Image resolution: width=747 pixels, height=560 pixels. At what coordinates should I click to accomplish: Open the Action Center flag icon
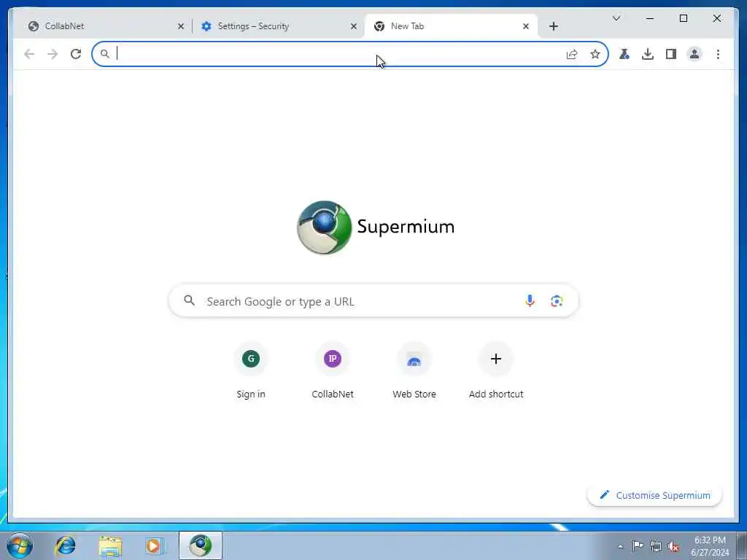pos(638,546)
